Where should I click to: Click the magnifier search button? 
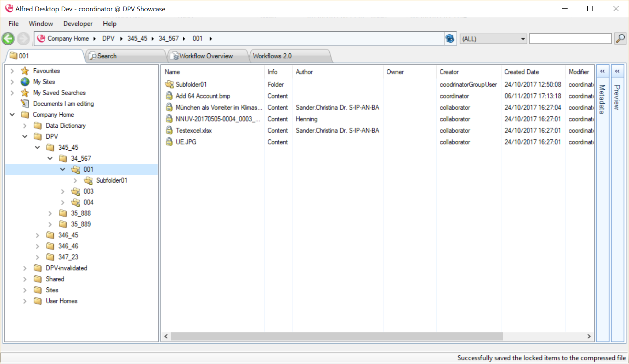click(620, 38)
